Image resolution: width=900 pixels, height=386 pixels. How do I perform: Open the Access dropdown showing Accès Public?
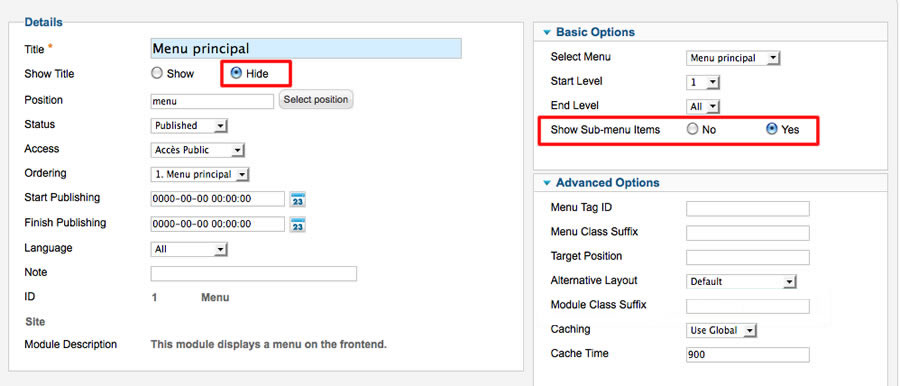click(x=198, y=150)
